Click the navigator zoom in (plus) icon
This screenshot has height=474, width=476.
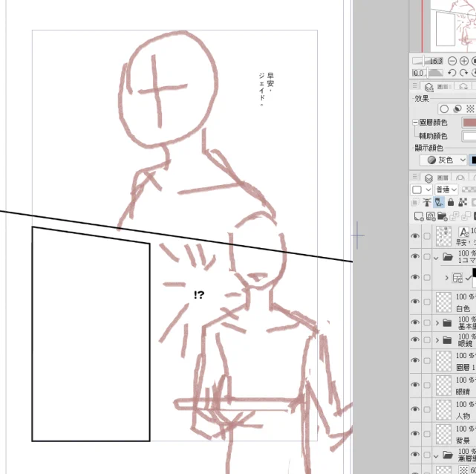point(464,61)
